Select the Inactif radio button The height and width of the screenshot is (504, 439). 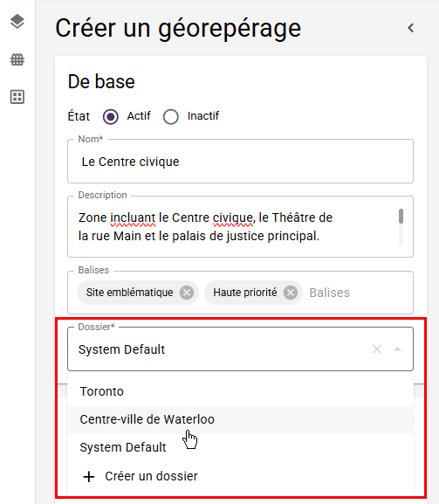tap(171, 116)
